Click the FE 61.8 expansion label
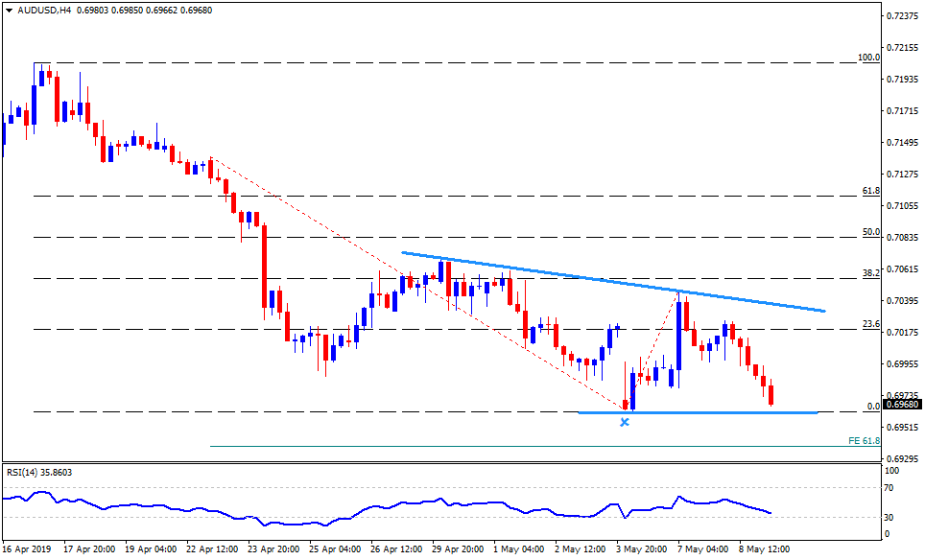Image resolution: width=925 pixels, height=560 pixels. (x=865, y=440)
